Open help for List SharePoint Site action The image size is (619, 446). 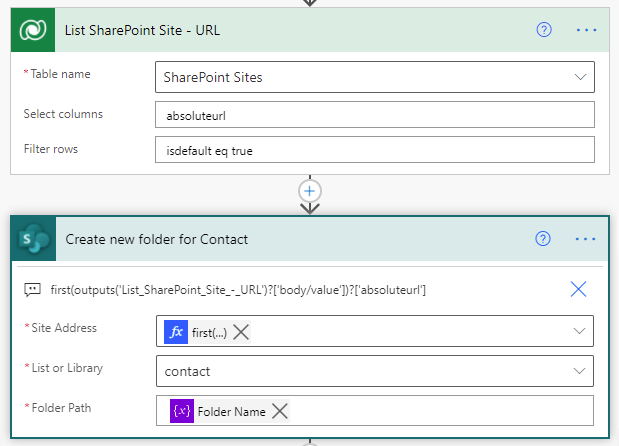[544, 30]
